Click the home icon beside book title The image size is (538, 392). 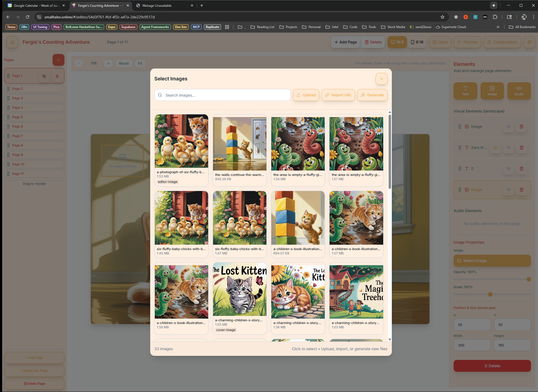click(x=12, y=42)
